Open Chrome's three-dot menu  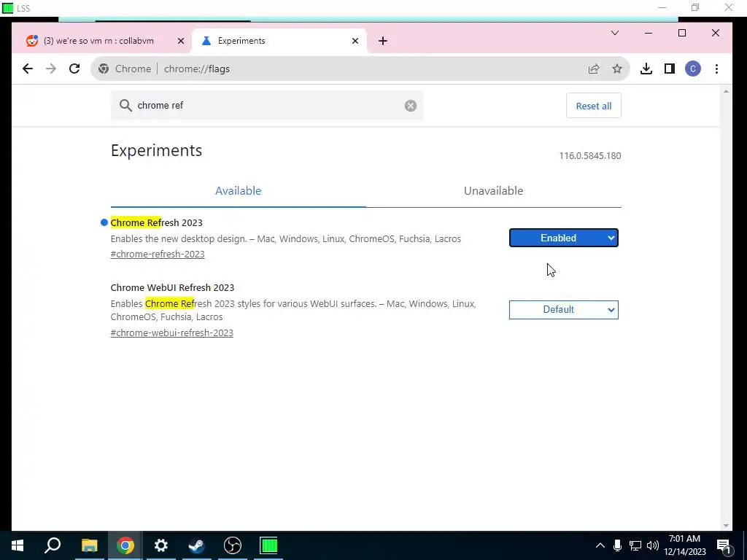[x=716, y=69]
